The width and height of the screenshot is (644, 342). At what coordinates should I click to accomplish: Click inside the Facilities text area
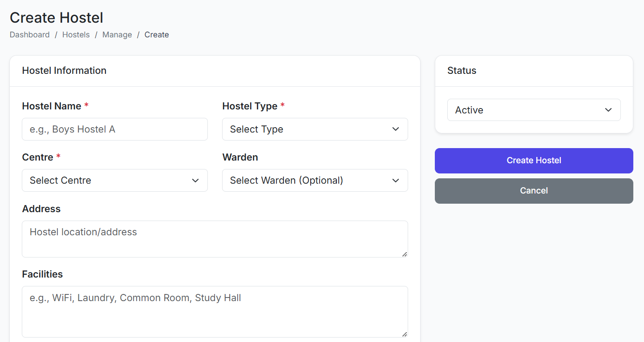pos(215,311)
